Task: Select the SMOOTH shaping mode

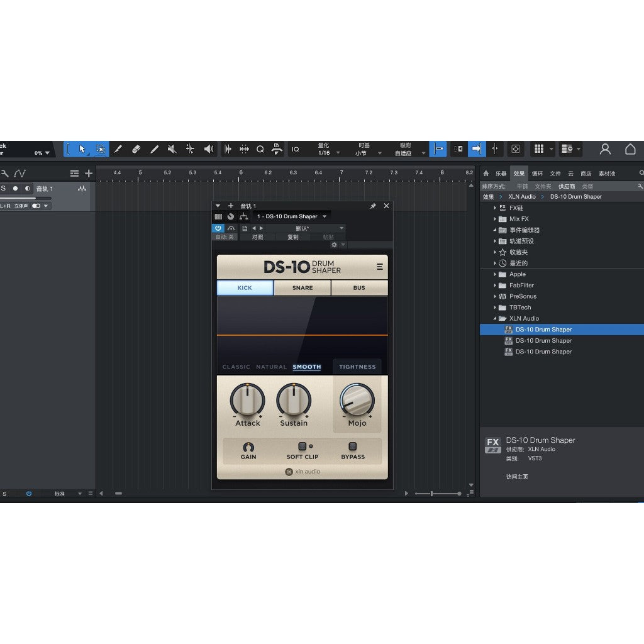Action: (306, 367)
